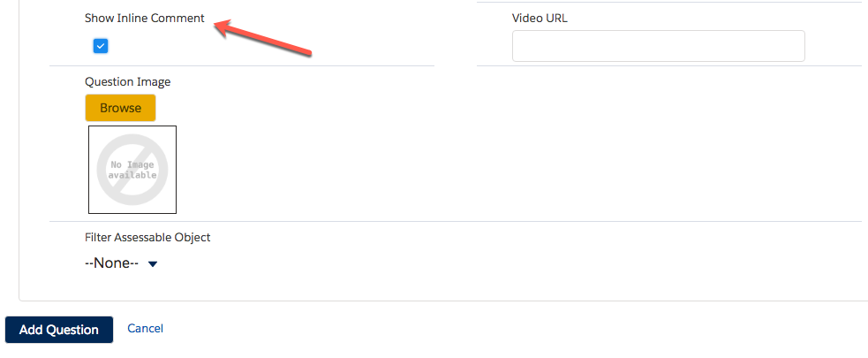This screenshot has height=358, width=868.
Task: Click the Video URL label
Action: click(540, 18)
